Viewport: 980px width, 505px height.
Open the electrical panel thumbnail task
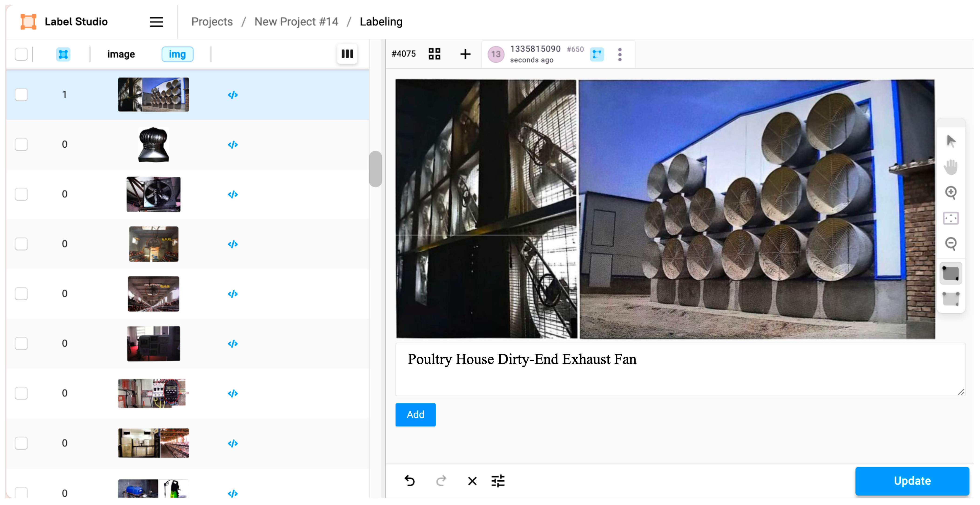(x=153, y=393)
